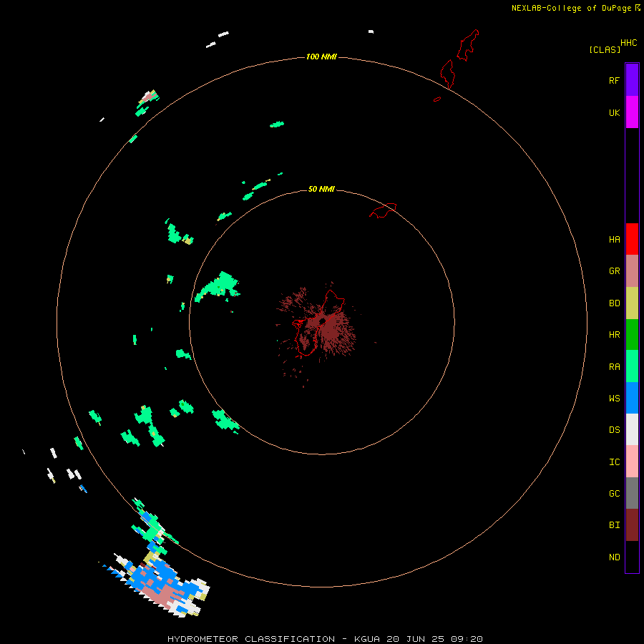Click the "09:20" timestamp text
644x644 pixels.
[467, 639]
